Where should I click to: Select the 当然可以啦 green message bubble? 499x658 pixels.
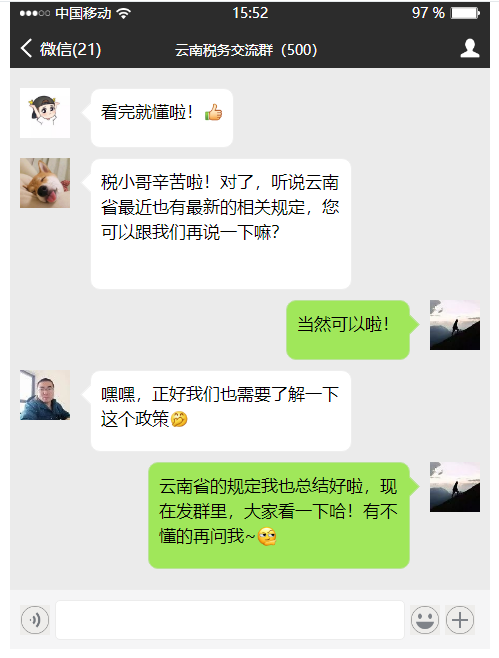tap(349, 330)
